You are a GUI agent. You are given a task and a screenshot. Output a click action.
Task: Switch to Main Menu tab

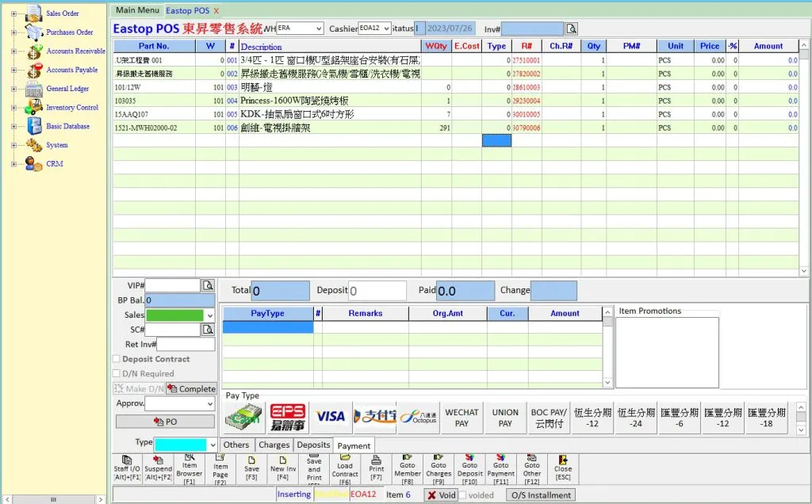pyautogui.click(x=136, y=10)
